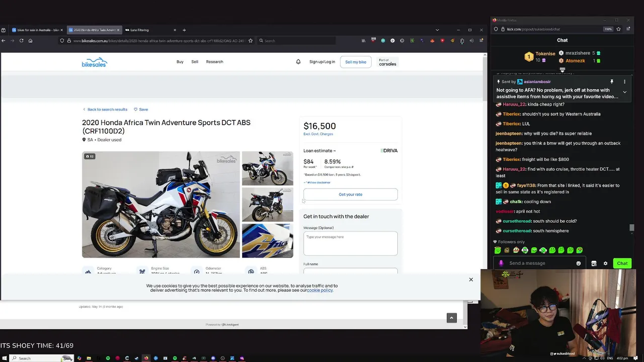
Task: Close the 'Lane Filtering' tab
Action: point(175,30)
